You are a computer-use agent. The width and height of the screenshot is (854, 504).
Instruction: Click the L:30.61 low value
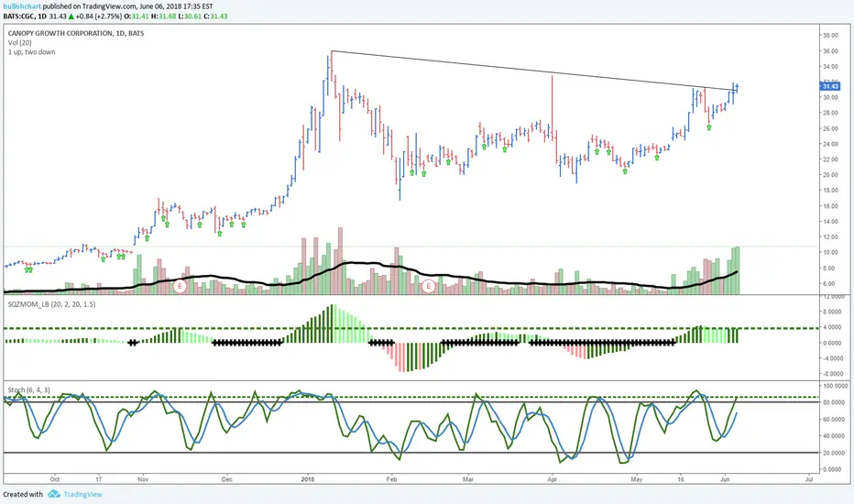[190, 16]
